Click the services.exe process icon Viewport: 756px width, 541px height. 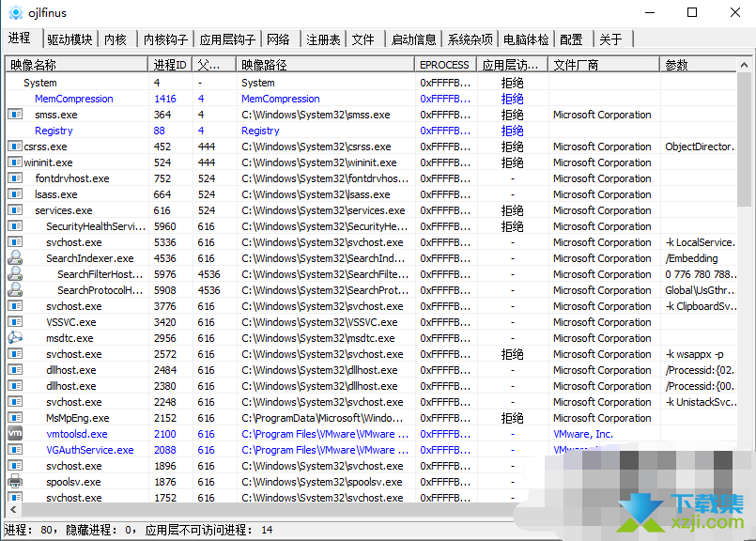15,209
